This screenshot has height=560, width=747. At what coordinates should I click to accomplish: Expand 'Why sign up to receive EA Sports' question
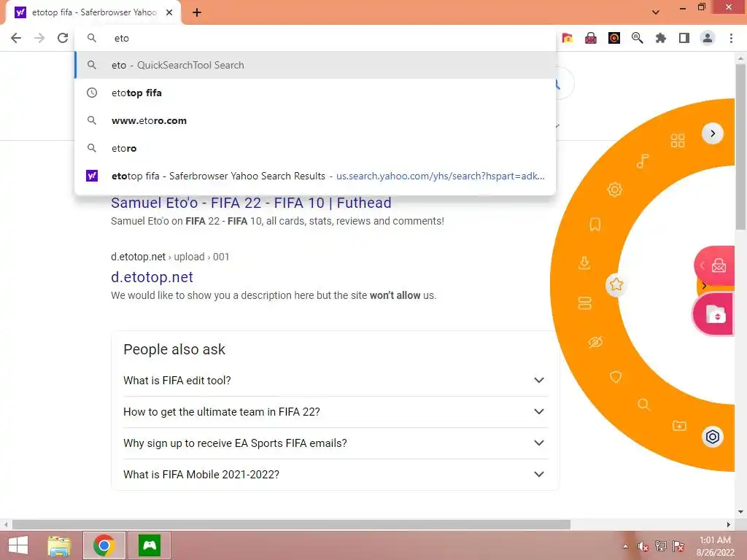336,443
